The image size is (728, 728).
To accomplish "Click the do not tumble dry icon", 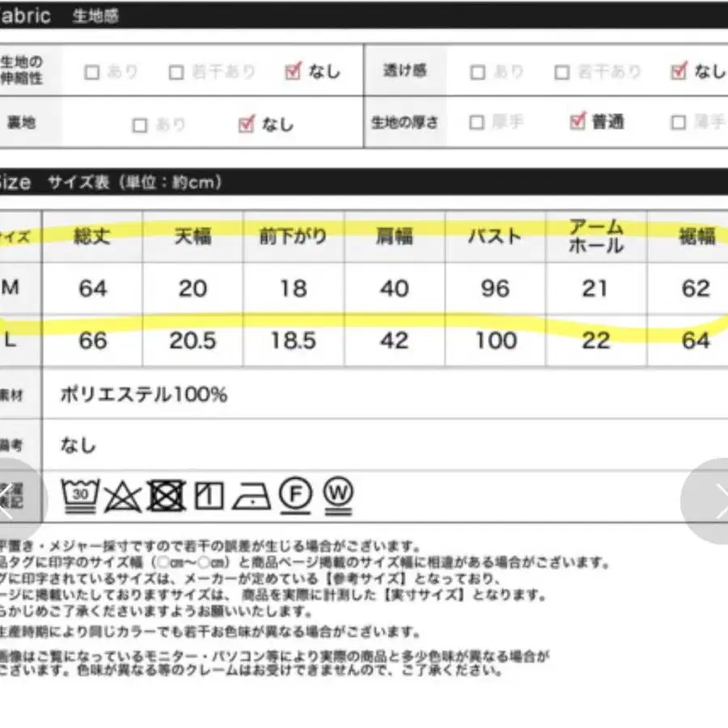I will click(167, 494).
